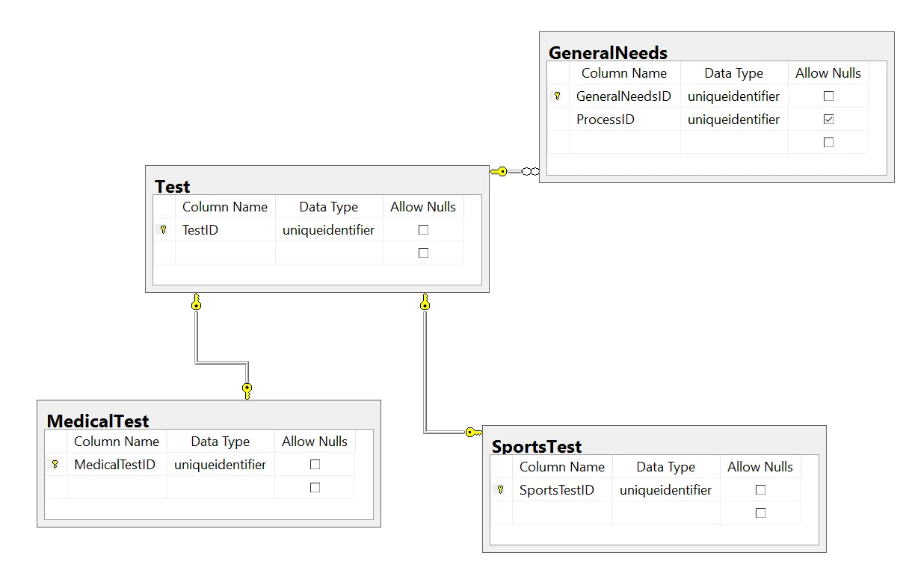912x588 pixels.
Task: Select the MedicalTest table title
Action: [98, 421]
